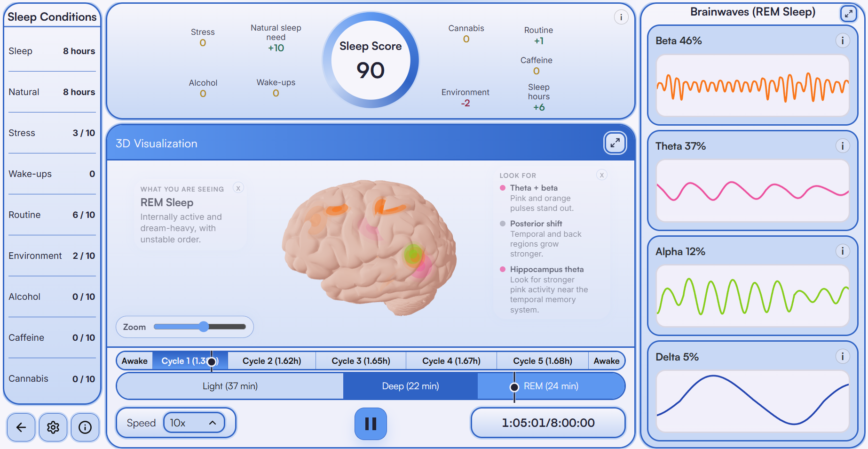Image resolution: width=868 pixels, height=449 pixels.
Task: Select Cycle 1 in the timeline
Action: click(190, 361)
